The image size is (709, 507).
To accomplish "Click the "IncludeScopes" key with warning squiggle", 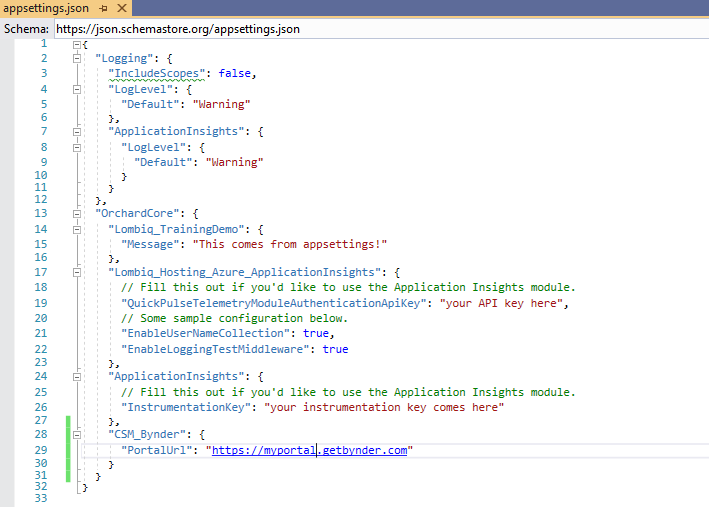I will pyautogui.click(x=156, y=73).
